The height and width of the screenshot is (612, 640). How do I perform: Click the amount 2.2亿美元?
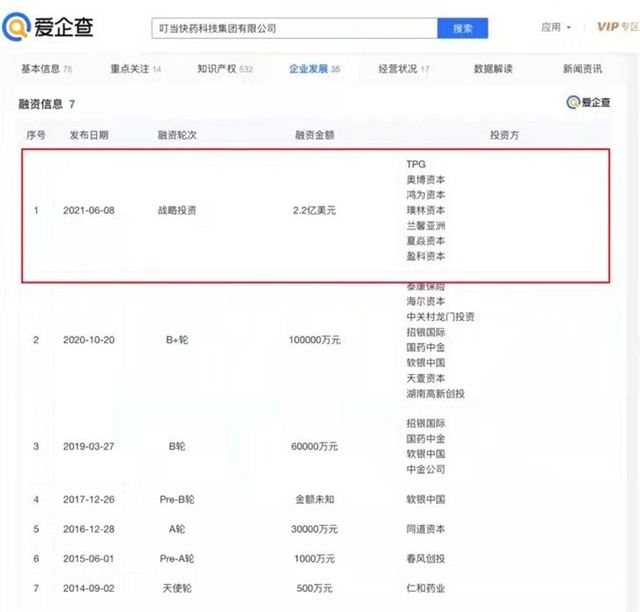314,210
